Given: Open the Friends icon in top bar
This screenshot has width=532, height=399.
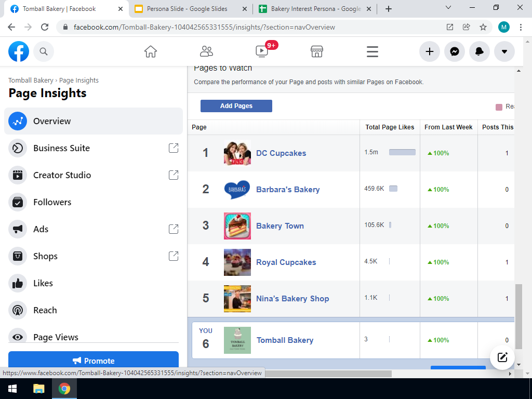Looking at the screenshot, I should (x=206, y=51).
